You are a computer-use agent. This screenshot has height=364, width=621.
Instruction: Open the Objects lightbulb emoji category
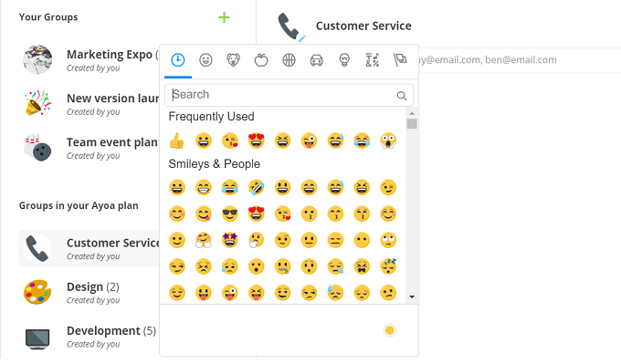(x=344, y=60)
